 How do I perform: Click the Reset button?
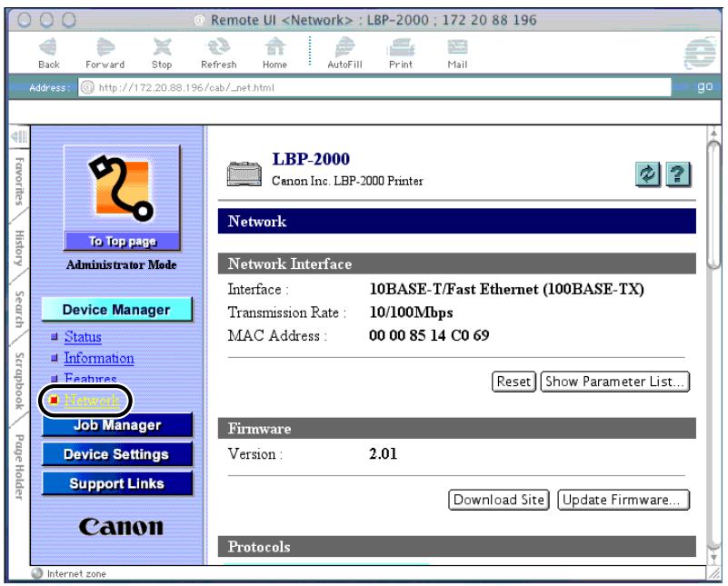pyautogui.click(x=514, y=382)
